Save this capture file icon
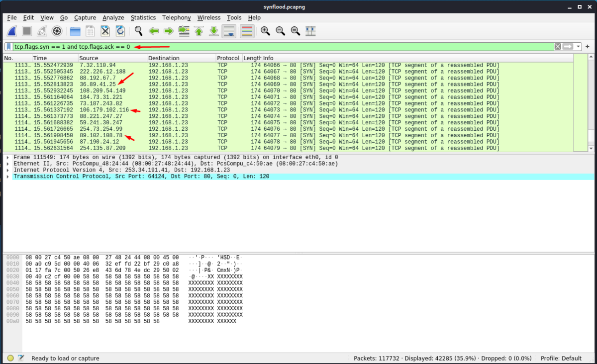The width and height of the screenshot is (597, 364). click(x=90, y=31)
